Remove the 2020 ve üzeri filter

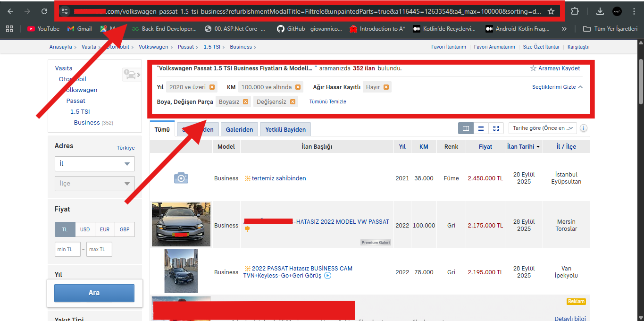click(x=212, y=87)
